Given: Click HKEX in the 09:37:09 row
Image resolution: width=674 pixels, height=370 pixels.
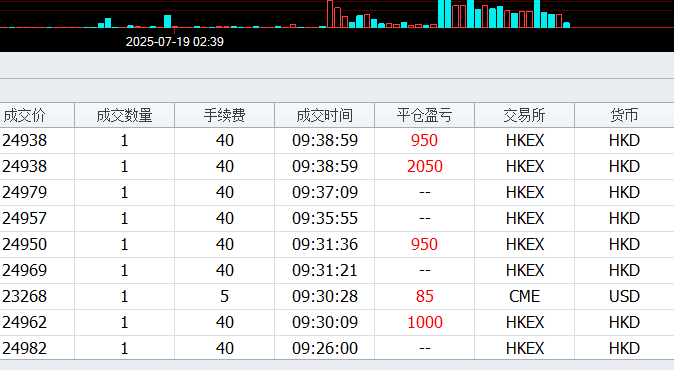Looking at the screenshot, I should click(x=525, y=192).
